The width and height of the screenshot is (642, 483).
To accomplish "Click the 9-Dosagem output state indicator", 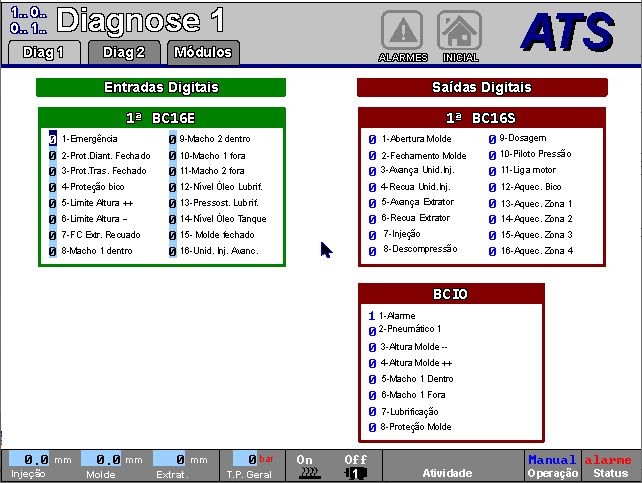I will tap(492, 139).
